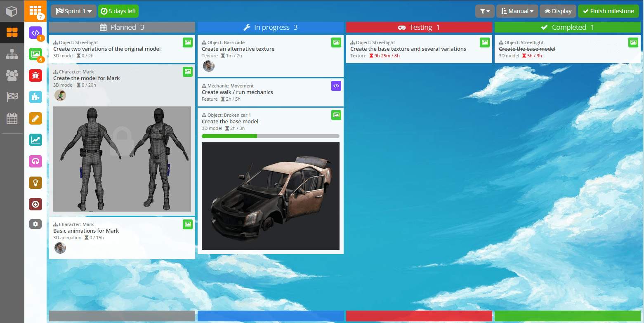644x323 pixels.
Task: Select the Testing column header
Action: click(x=419, y=27)
